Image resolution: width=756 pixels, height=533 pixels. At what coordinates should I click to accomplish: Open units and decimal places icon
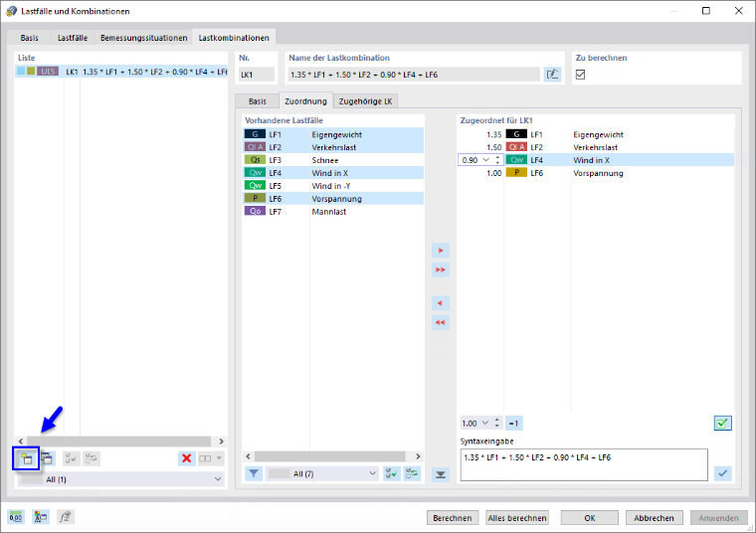tap(16, 517)
